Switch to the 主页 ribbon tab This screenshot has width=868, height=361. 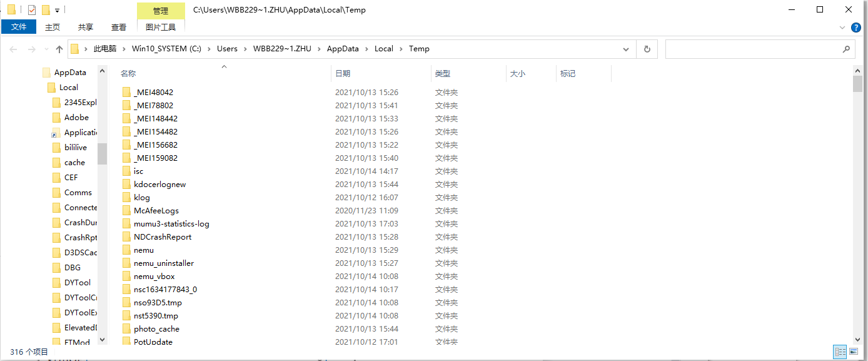(x=53, y=27)
